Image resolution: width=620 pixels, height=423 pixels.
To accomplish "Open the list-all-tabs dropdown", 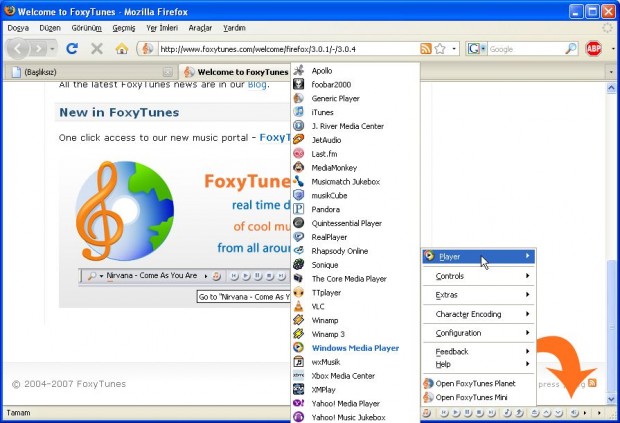I will pos(611,72).
